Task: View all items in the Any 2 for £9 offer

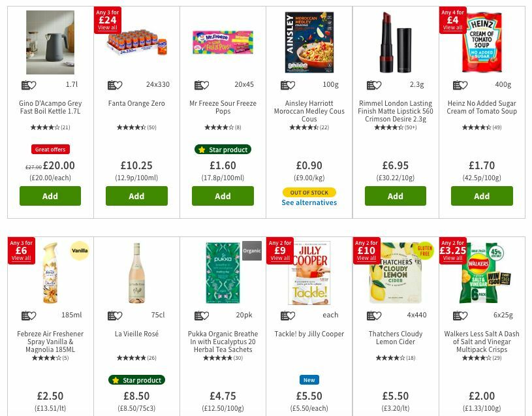Action: point(279,257)
